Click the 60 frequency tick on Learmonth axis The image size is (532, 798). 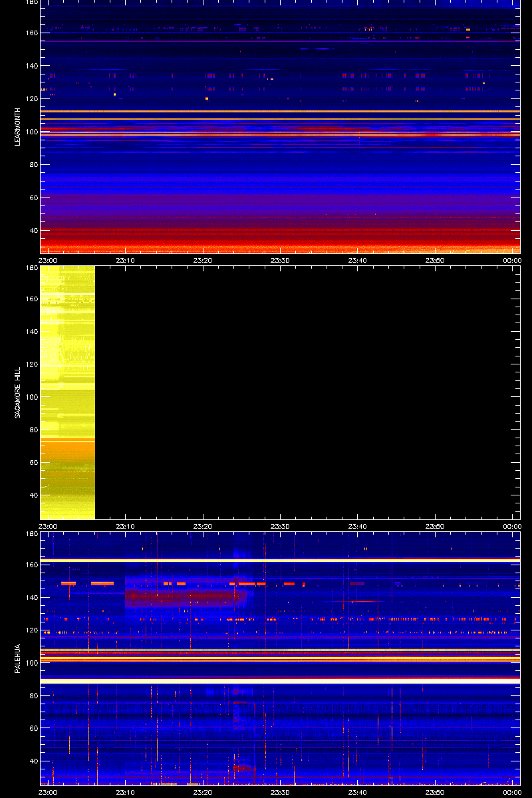[33, 198]
